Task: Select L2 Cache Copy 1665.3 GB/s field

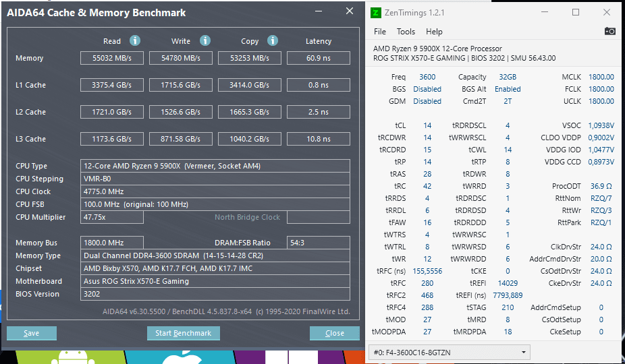Action: click(x=250, y=112)
